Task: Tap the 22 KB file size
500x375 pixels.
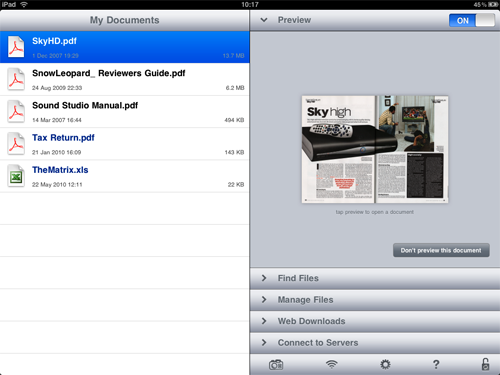Action: 236,185
